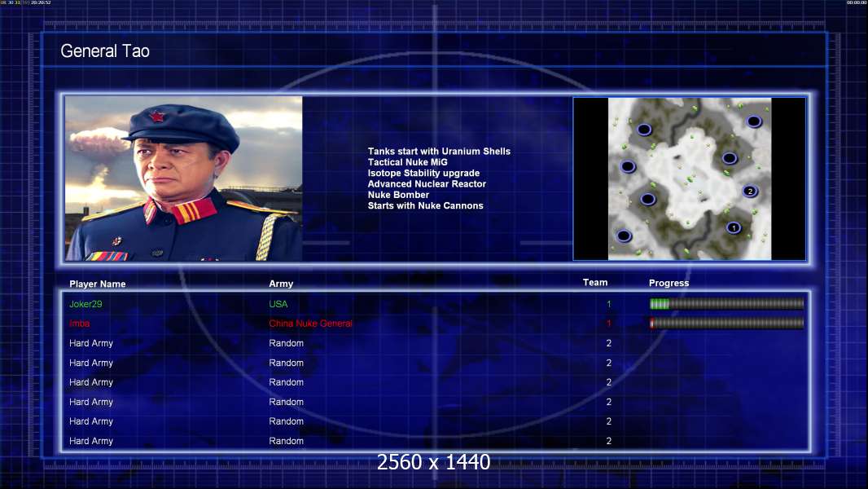
Task: Click the 'USA' army entry
Action: [278, 304]
